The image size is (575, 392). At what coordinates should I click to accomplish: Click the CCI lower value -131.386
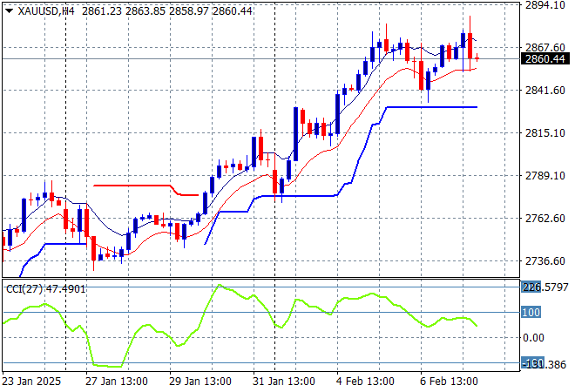(545, 364)
